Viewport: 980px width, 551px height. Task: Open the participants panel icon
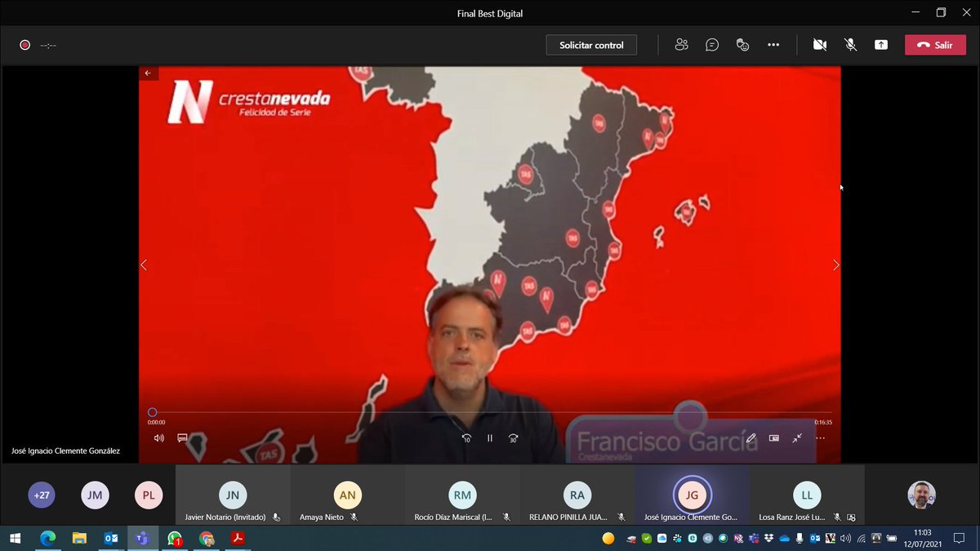point(681,45)
